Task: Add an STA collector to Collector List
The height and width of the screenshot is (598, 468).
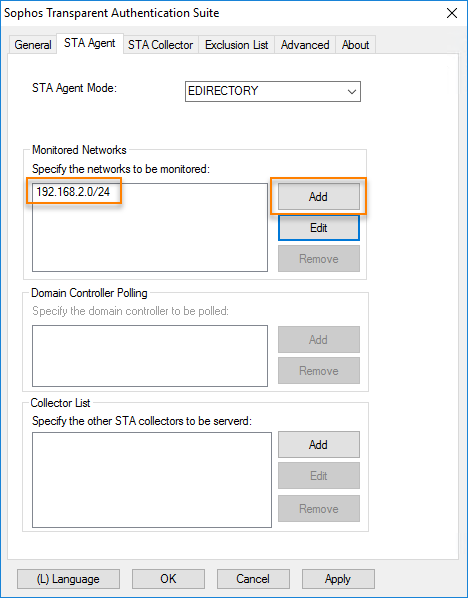Action: click(x=318, y=444)
